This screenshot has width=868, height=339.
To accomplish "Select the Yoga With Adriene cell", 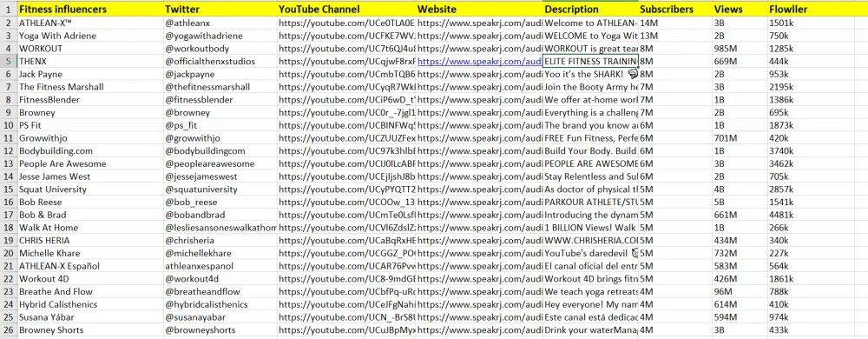I will [x=91, y=36].
